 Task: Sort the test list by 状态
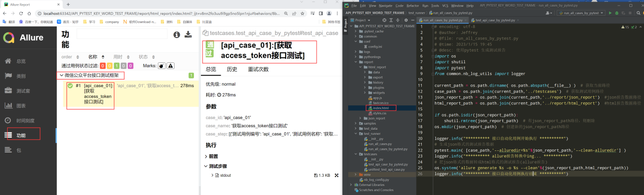tap(146, 57)
